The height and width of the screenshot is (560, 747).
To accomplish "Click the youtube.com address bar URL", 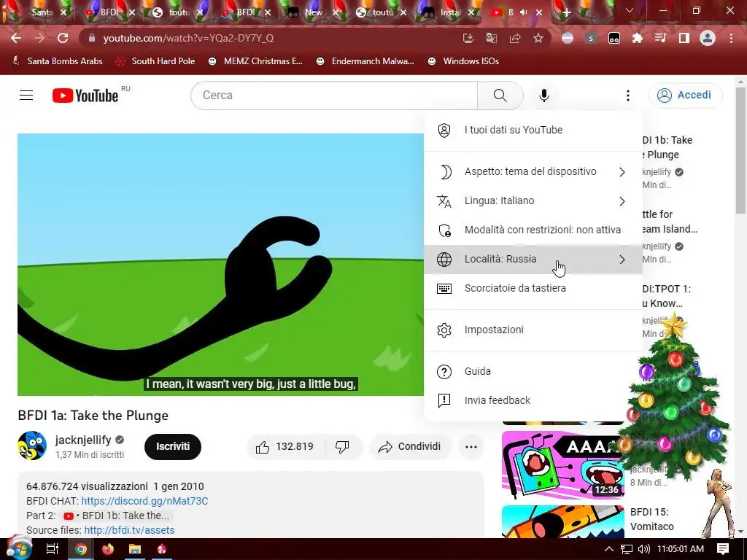I will coord(189,38).
